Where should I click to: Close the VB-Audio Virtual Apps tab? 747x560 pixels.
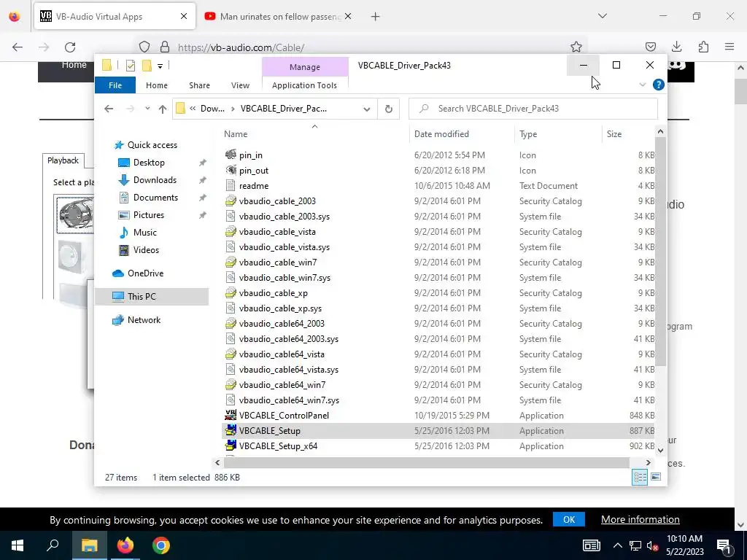click(184, 16)
